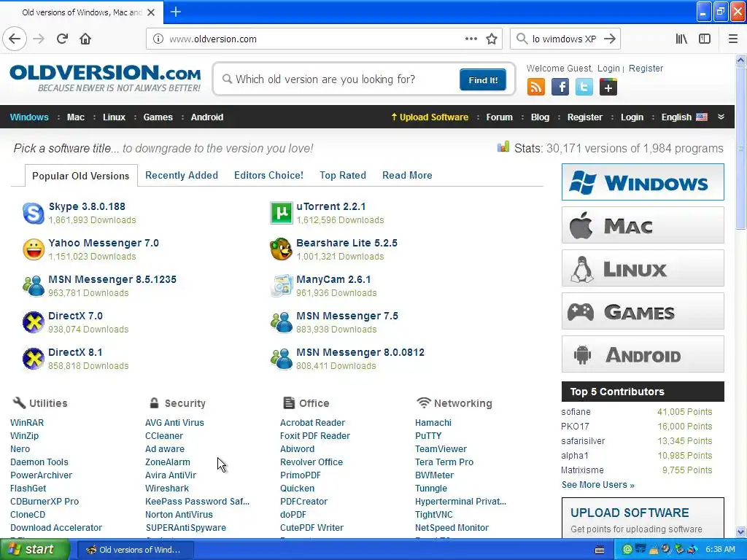This screenshot has height=560, width=747.
Task: Click the Yahoo Messenger smiley icon
Action: point(34,249)
